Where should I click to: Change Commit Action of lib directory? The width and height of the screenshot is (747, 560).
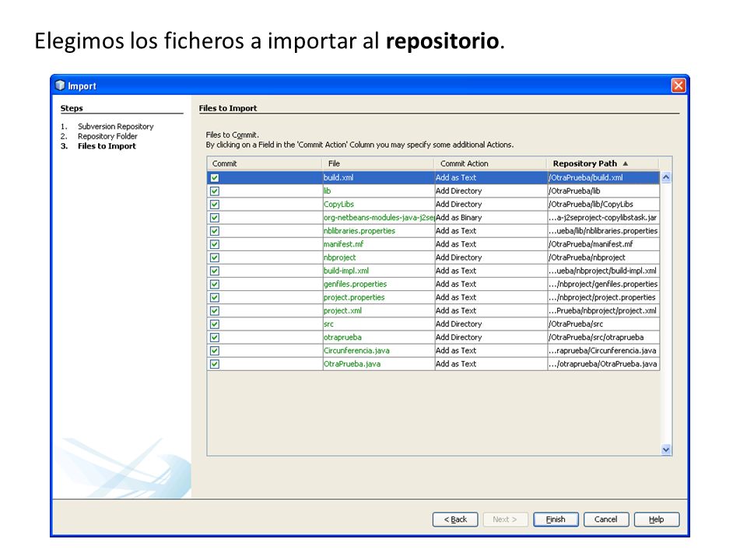pos(491,191)
